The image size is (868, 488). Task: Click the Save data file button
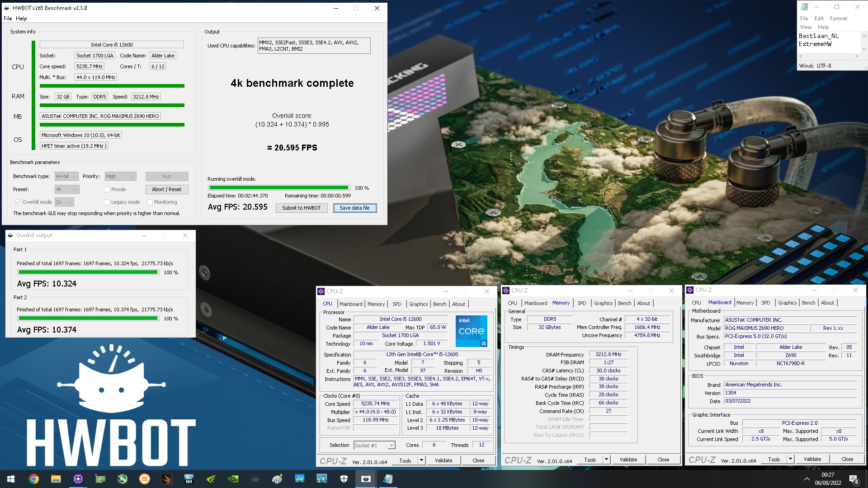[355, 208]
